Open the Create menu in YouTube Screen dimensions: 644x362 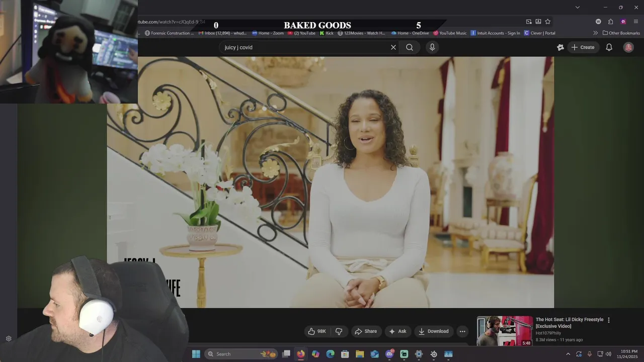click(x=583, y=47)
